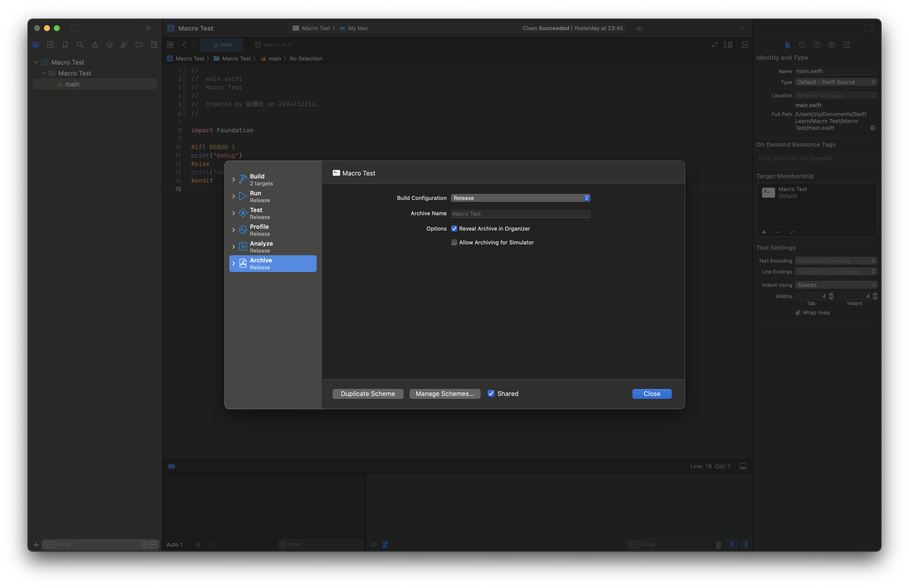
Task: Open the Bookmark navigator icon
Action: pos(65,45)
